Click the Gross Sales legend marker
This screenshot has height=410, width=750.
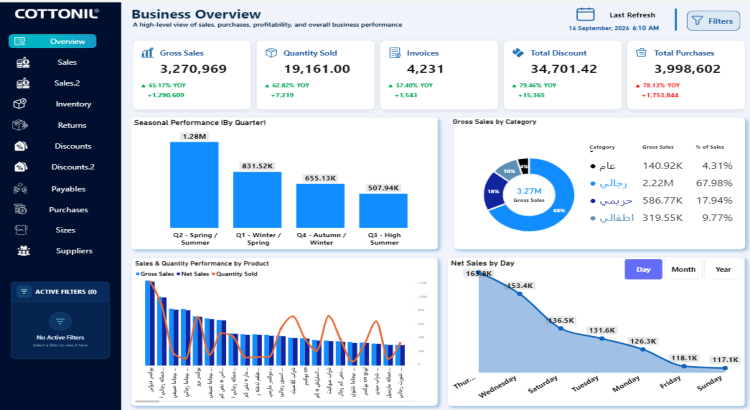click(137, 274)
